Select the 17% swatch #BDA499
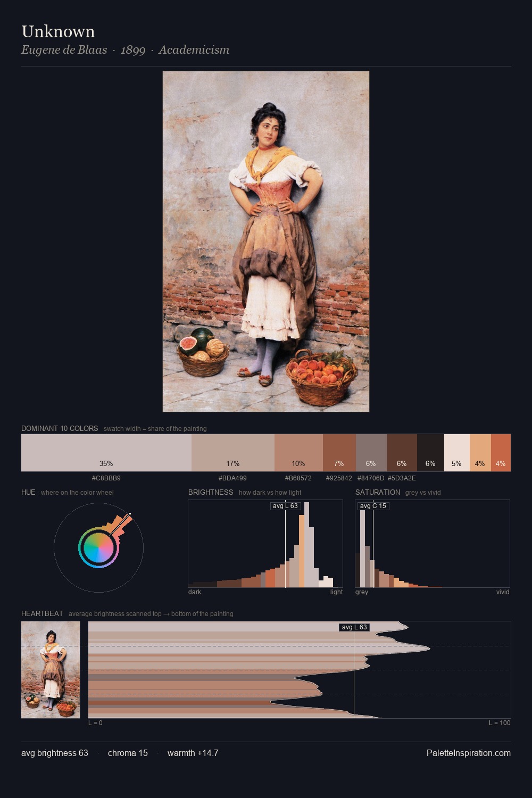Screen dimensions: 532x798 click(233, 453)
